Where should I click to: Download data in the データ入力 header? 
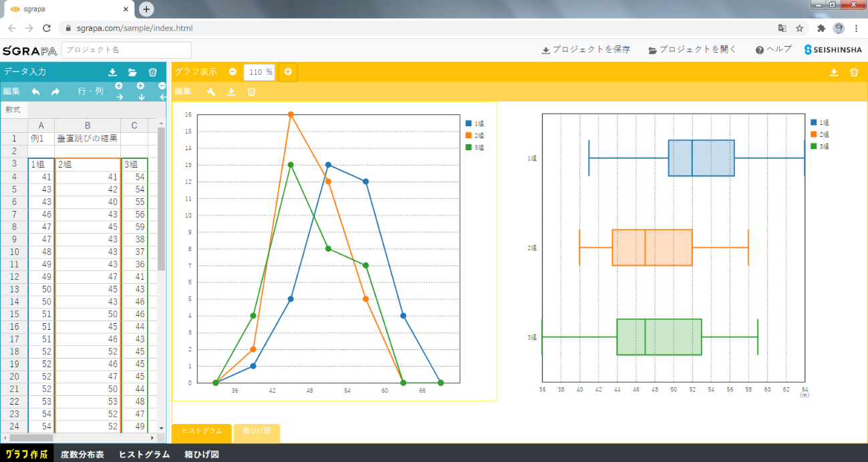pos(112,72)
